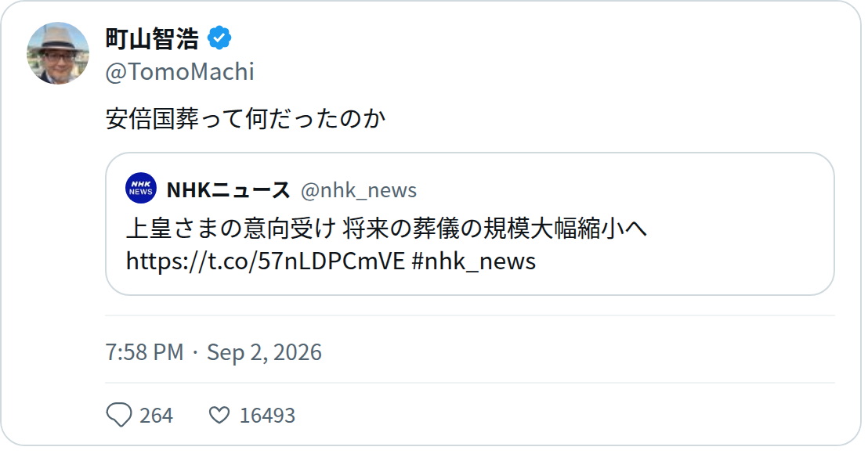Click the #nhk_news hashtag
Image resolution: width=868 pixels, height=454 pixels.
pyautogui.click(x=474, y=261)
